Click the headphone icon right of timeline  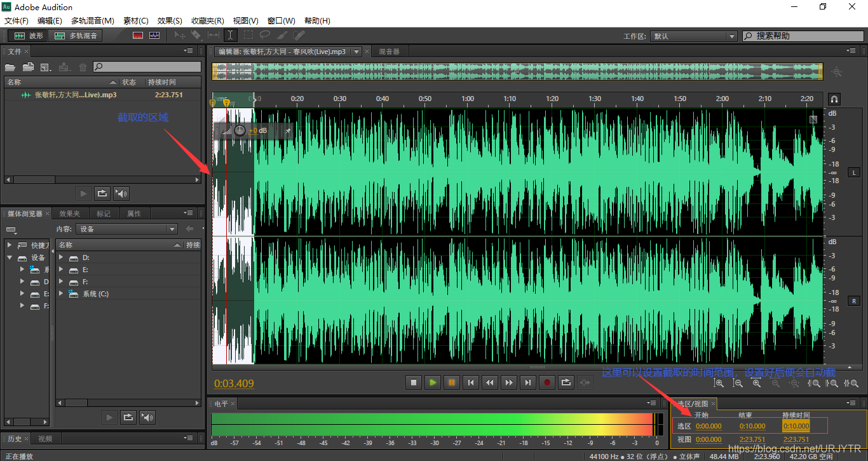click(x=835, y=99)
